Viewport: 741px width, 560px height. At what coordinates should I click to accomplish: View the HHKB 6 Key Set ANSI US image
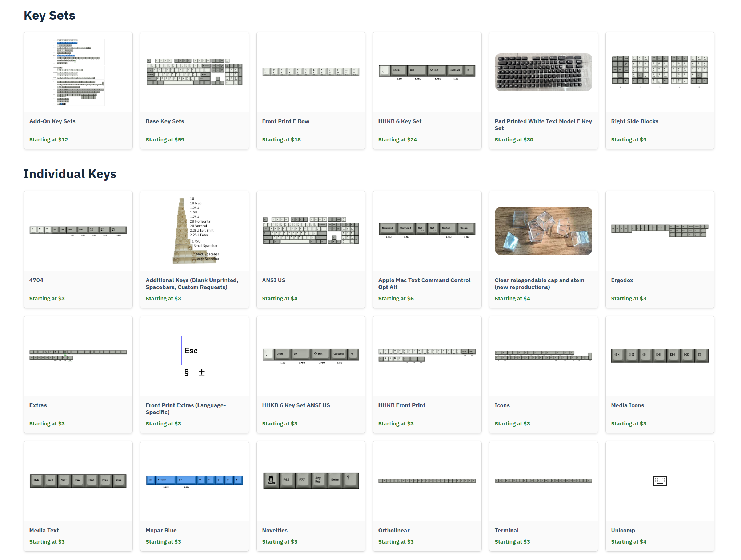pos(311,356)
